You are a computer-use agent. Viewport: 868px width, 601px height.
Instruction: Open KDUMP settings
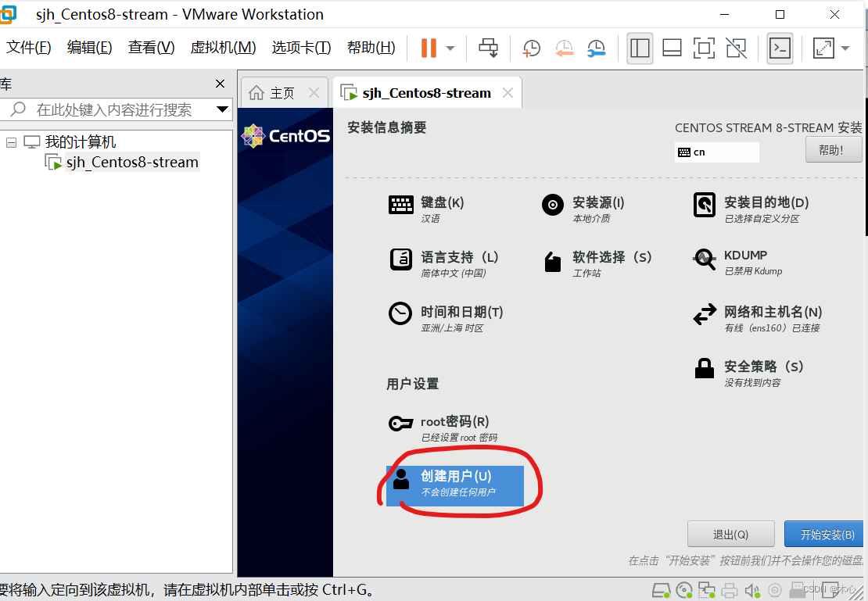(737, 262)
